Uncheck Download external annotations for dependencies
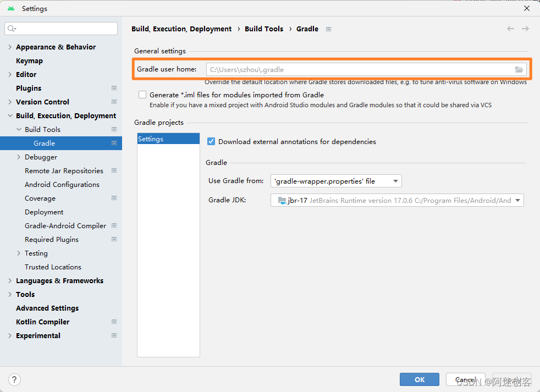 211,141
